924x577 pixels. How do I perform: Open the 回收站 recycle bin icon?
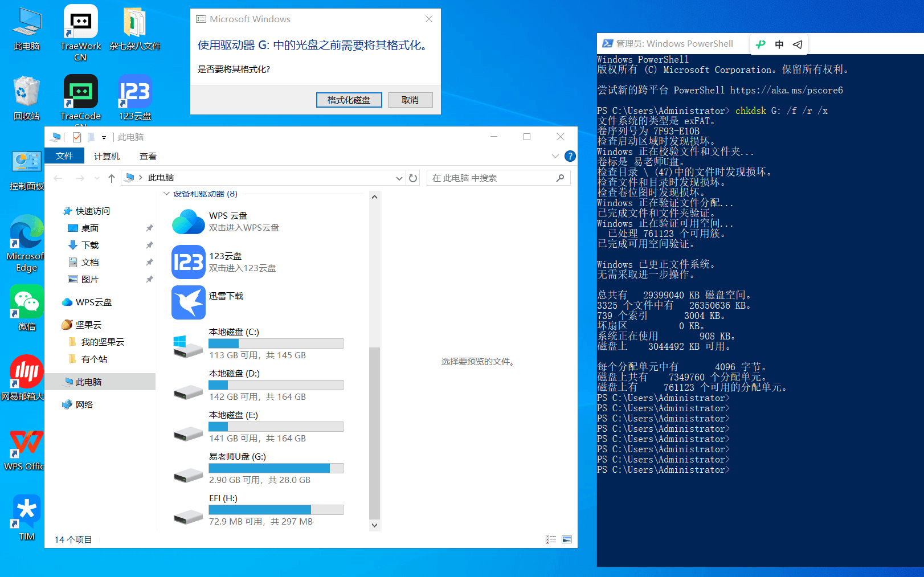pos(27,98)
